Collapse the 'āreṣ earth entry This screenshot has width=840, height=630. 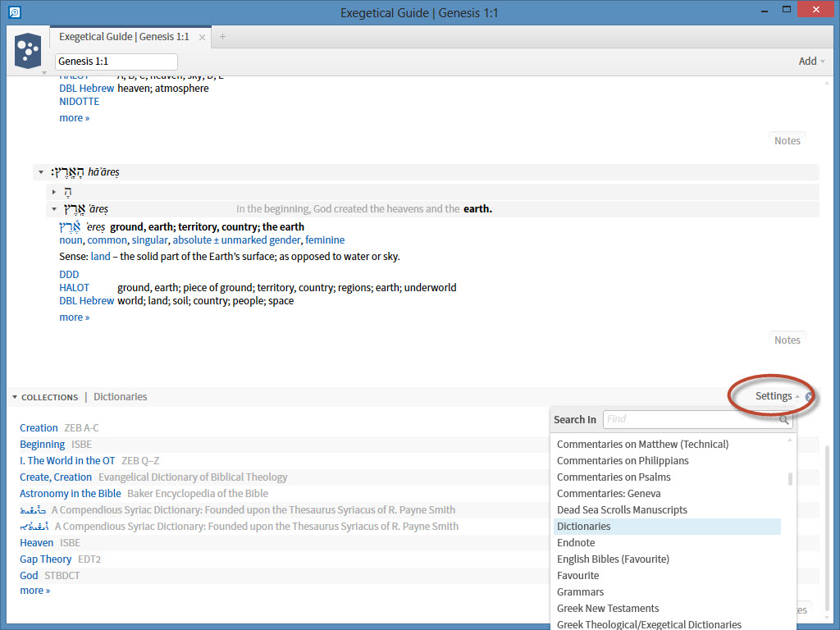[53, 209]
